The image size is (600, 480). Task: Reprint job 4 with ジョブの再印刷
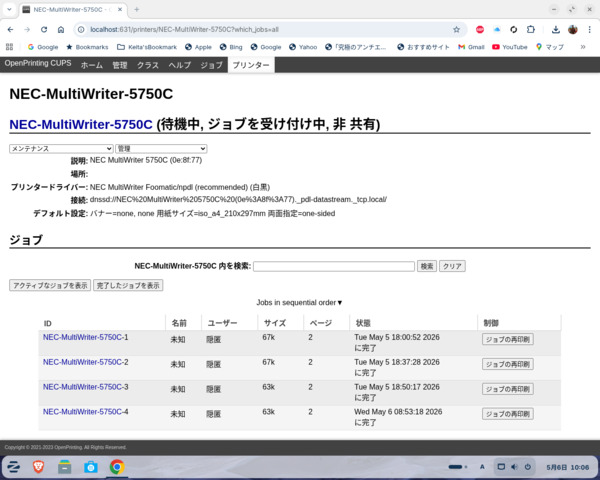click(x=508, y=414)
